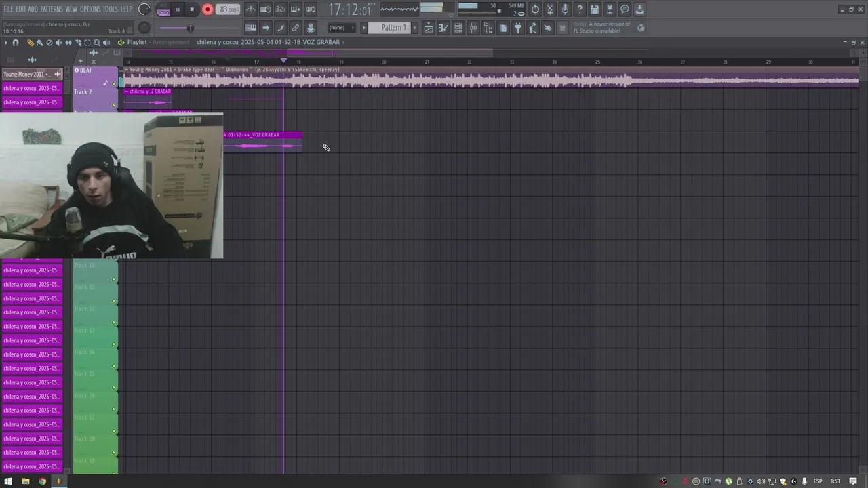The width and height of the screenshot is (868, 488).
Task: Select the Playlist playback speaker tool
Action: (x=106, y=43)
